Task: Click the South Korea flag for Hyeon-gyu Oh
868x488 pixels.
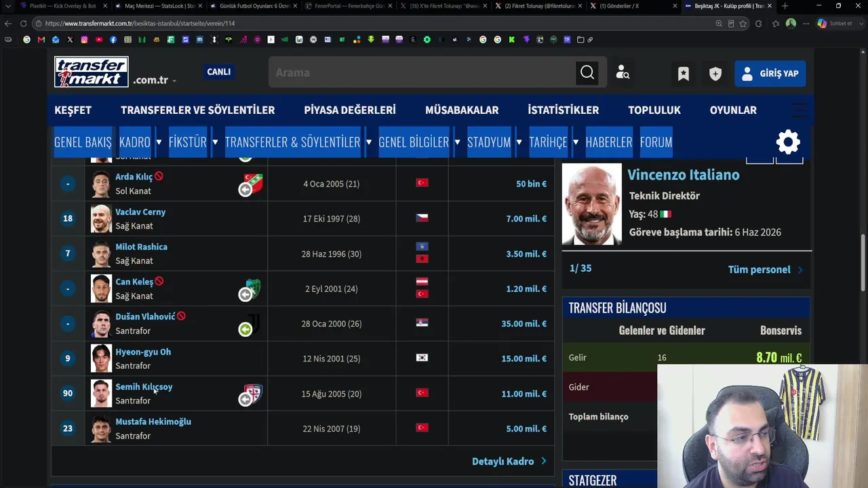Action: pos(422,358)
